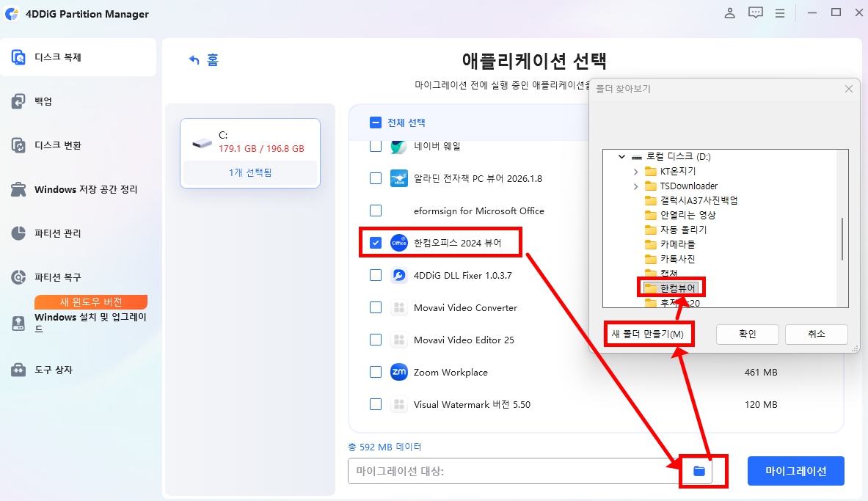The height and width of the screenshot is (501, 868).
Task: Click the disk conversion sidebar icon
Action: 18,145
